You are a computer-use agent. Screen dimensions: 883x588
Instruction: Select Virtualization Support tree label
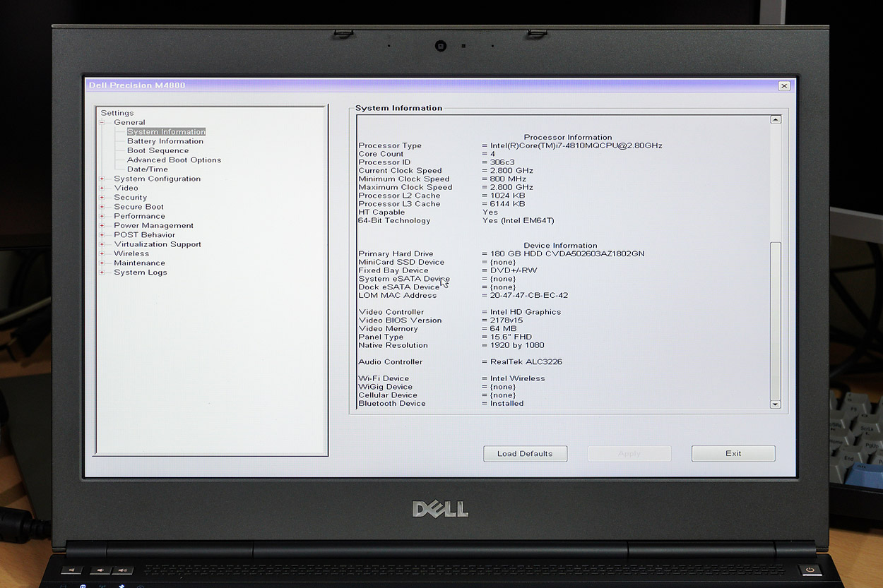(158, 244)
